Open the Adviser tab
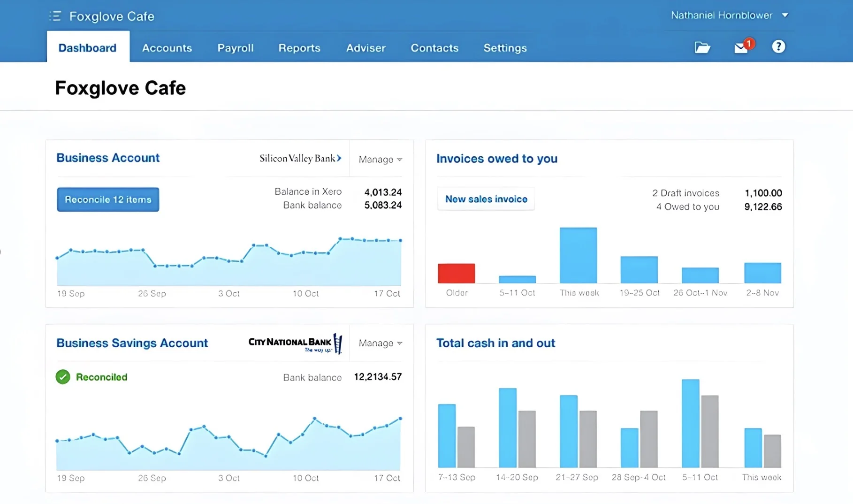 366,48
